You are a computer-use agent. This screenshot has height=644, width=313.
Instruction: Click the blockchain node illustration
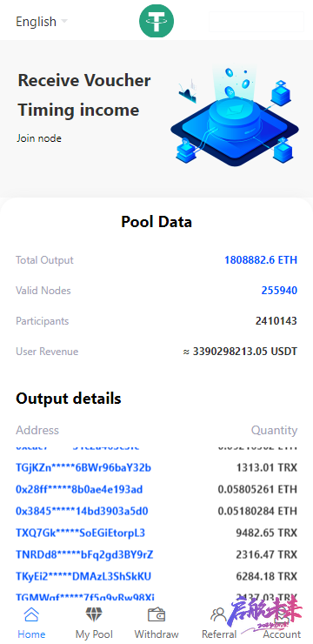click(234, 116)
